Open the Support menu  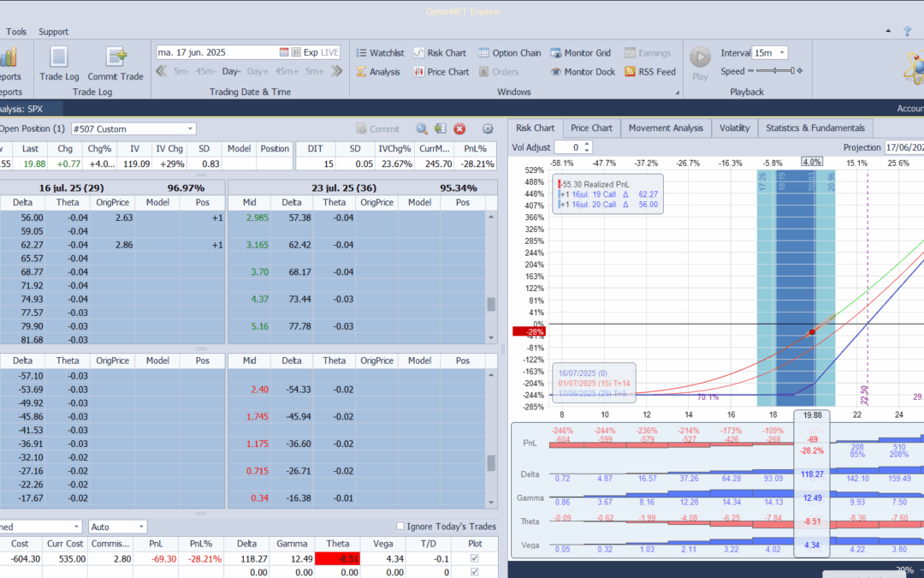[x=54, y=32]
